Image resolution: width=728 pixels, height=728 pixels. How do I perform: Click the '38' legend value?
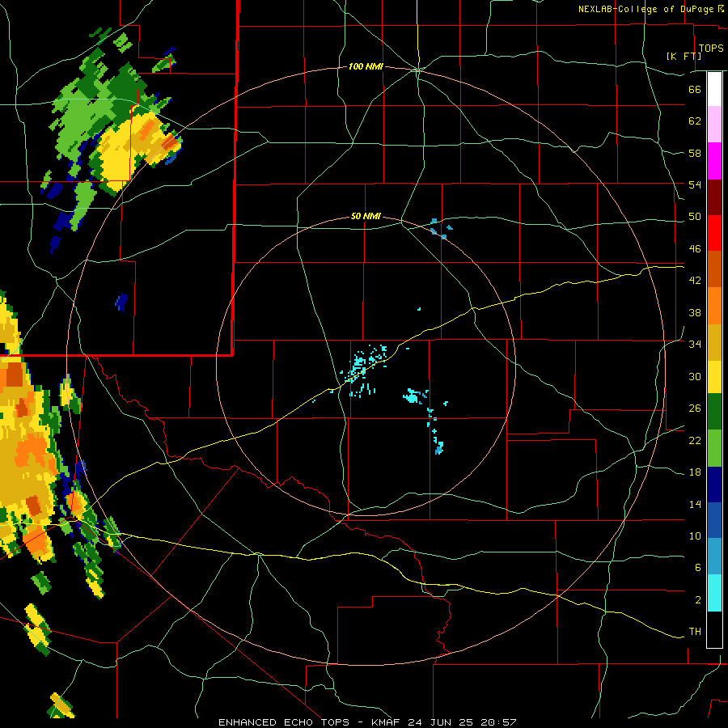point(695,313)
